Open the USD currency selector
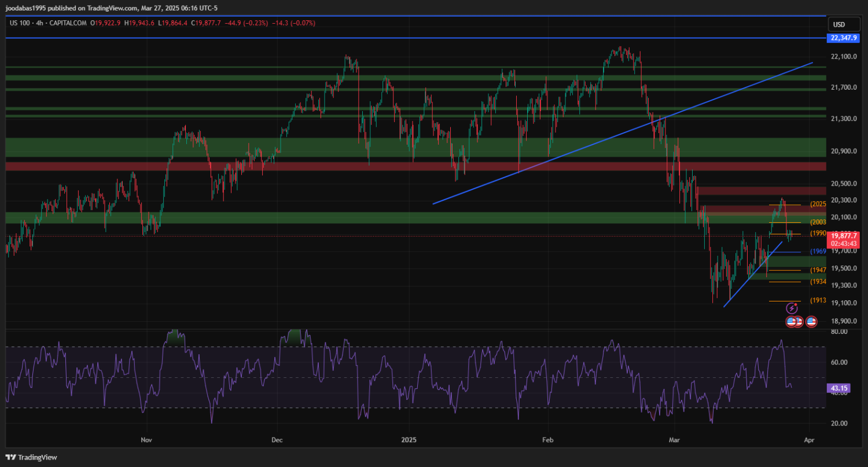Image resolution: width=868 pixels, height=467 pixels. pyautogui.click(x=838, y=24)
